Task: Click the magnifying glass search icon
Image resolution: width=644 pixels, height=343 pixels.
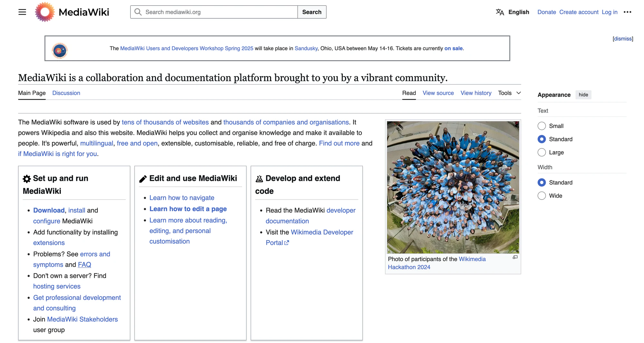Action: coord(138,12)
